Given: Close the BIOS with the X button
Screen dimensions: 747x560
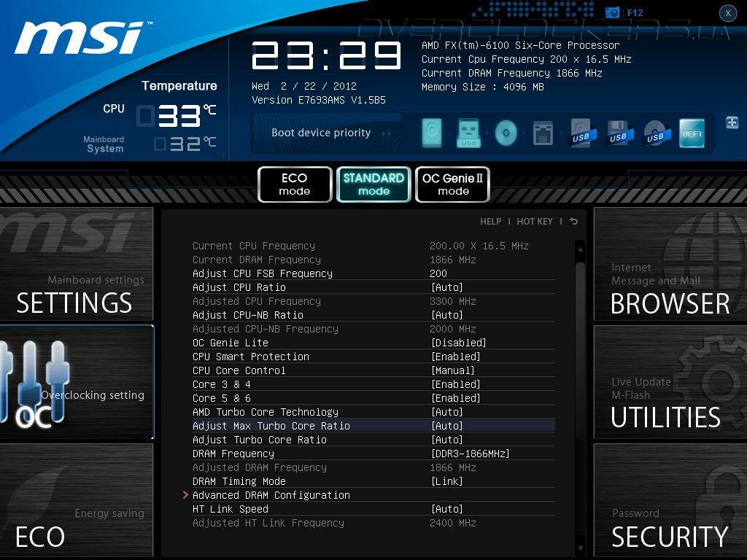Looking at the screenshot, I should tap(728, 13).
